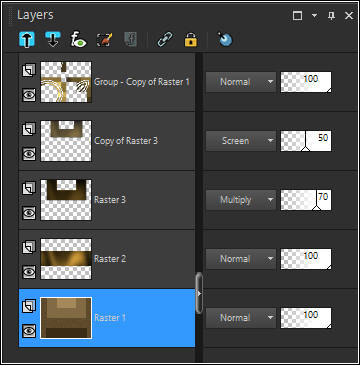Hide the Raster 3 layer
The image size is (360, 365).
click(29, 212)
